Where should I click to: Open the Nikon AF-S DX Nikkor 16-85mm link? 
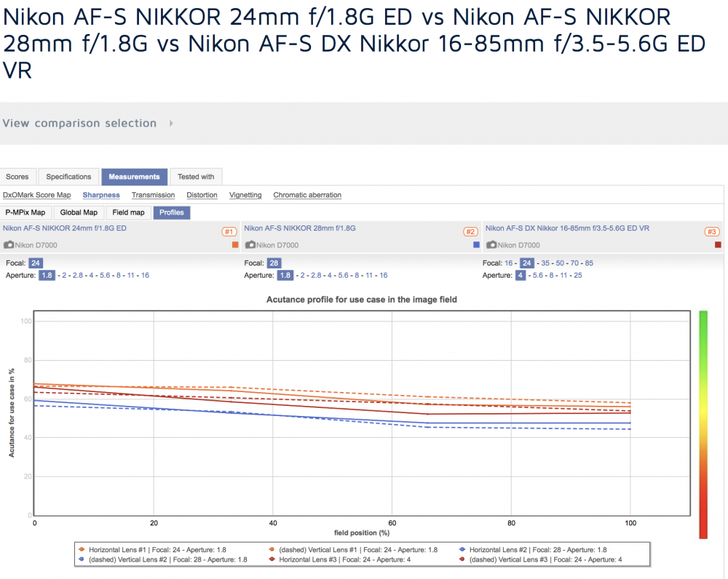[x=567, y=228]
